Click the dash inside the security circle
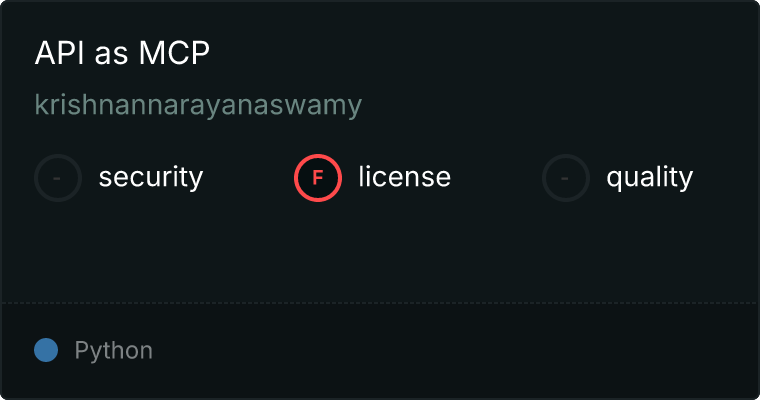Screen dimensions: 760x400 tap(57, 178)
